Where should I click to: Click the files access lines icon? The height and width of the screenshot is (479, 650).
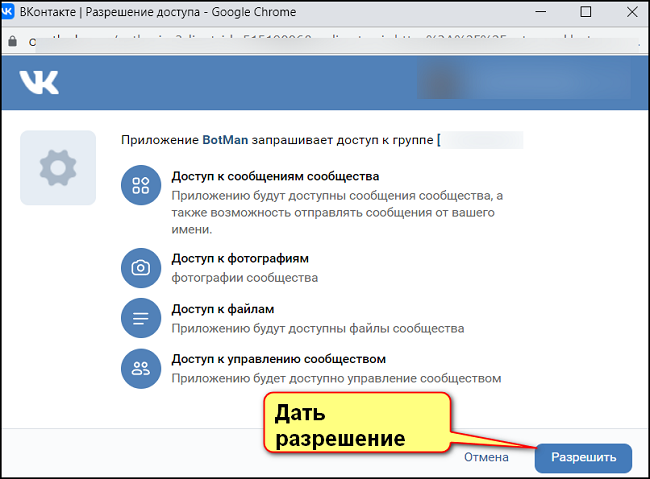(x=141, y=318)
